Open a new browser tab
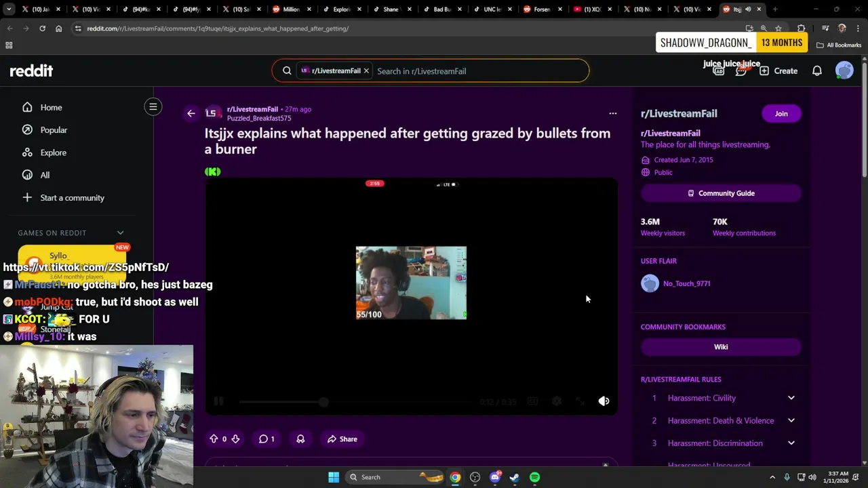Screen dimensions: 868x488 (775, 9)
